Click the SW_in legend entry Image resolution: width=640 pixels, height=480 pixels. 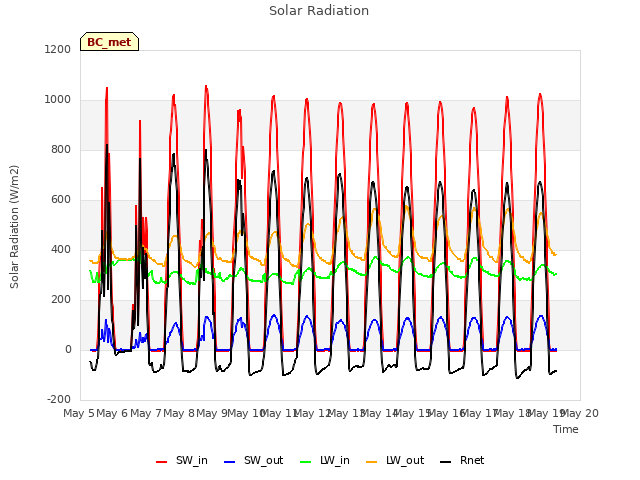tap(182, 461)
